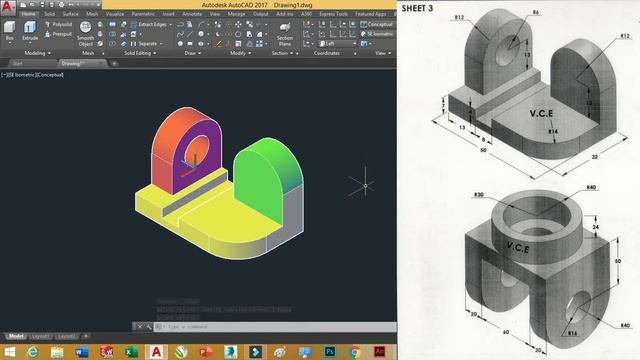Viewport: 640px width, 360px height.
Task: Open the Home ribbon tab
Action: coord(28,14)
